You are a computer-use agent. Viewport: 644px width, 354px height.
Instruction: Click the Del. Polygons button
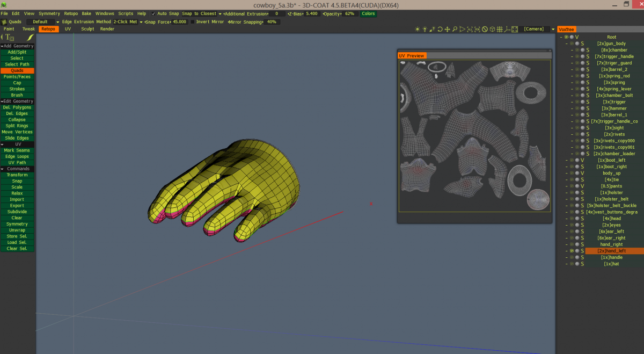coord(17,107)
